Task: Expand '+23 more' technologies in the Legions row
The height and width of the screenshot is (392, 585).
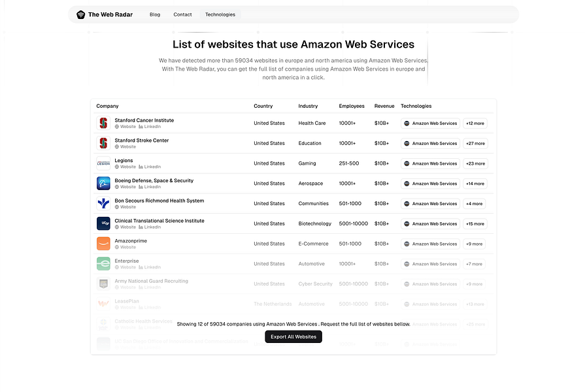Action: (x=475, y=163)
